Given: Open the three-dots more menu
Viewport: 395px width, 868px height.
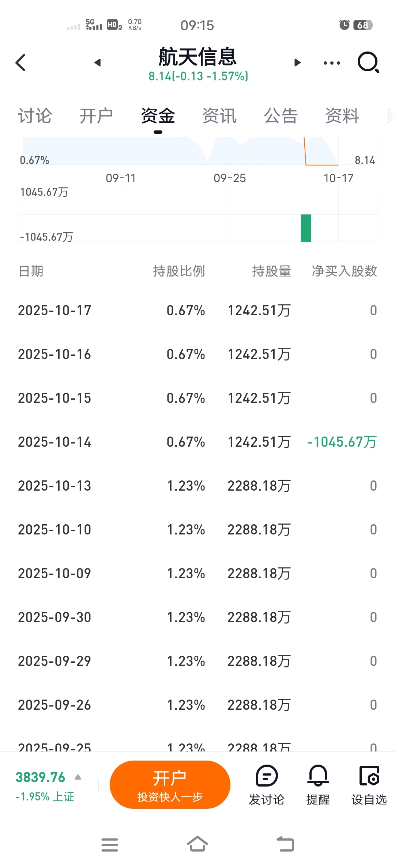Looking at the screenshot, I should pos(332,63).
